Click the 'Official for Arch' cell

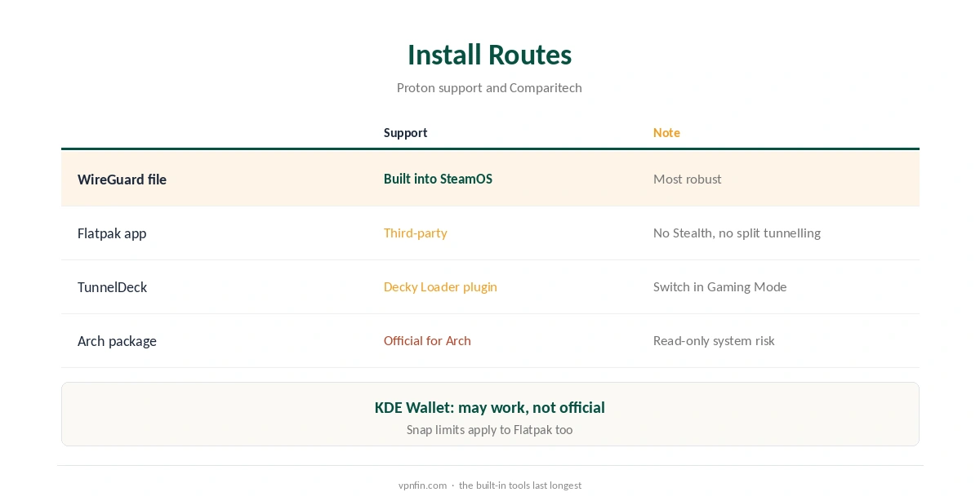(427, 340)
